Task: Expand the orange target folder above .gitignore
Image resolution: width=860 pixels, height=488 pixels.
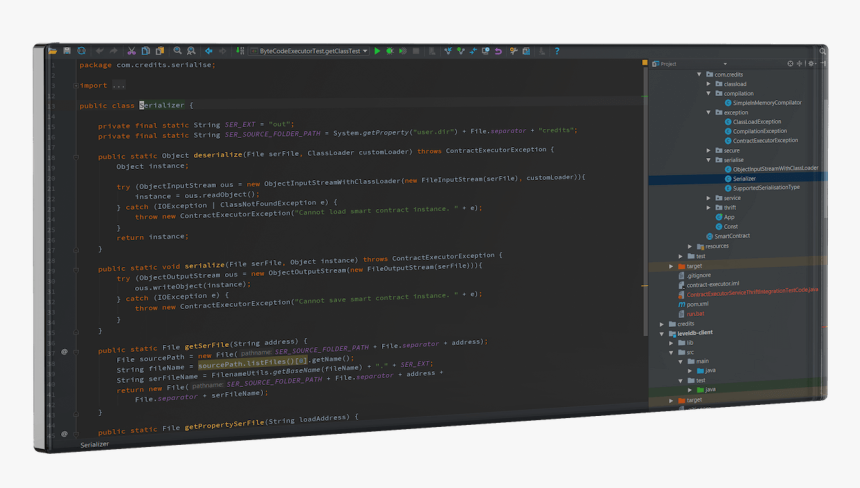Action: (x=671, y=266)
